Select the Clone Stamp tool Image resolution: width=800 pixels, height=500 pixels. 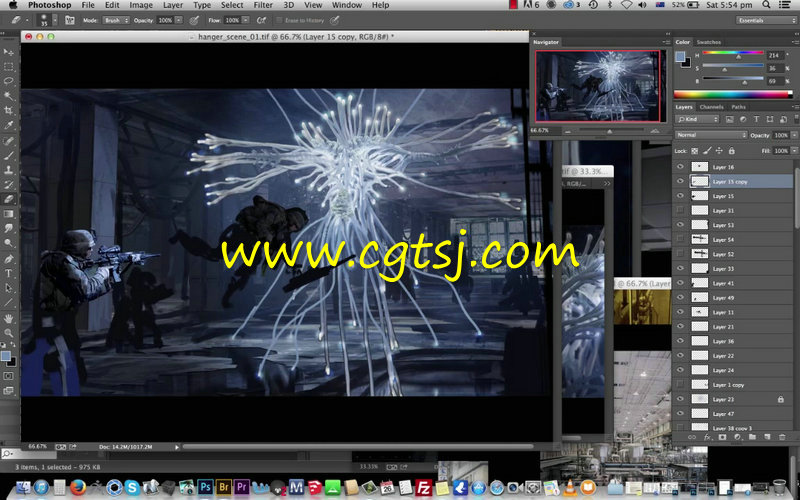(x=9, y=170)
